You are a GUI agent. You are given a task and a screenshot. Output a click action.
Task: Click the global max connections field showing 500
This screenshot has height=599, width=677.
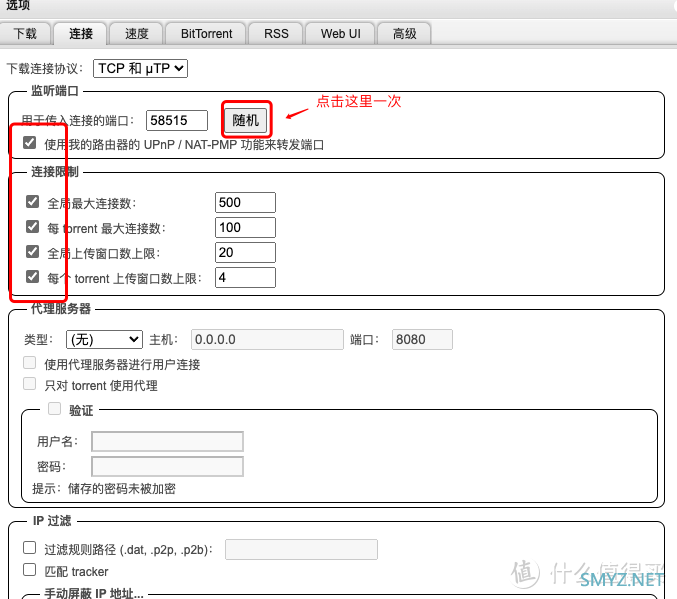click(245, 203)
